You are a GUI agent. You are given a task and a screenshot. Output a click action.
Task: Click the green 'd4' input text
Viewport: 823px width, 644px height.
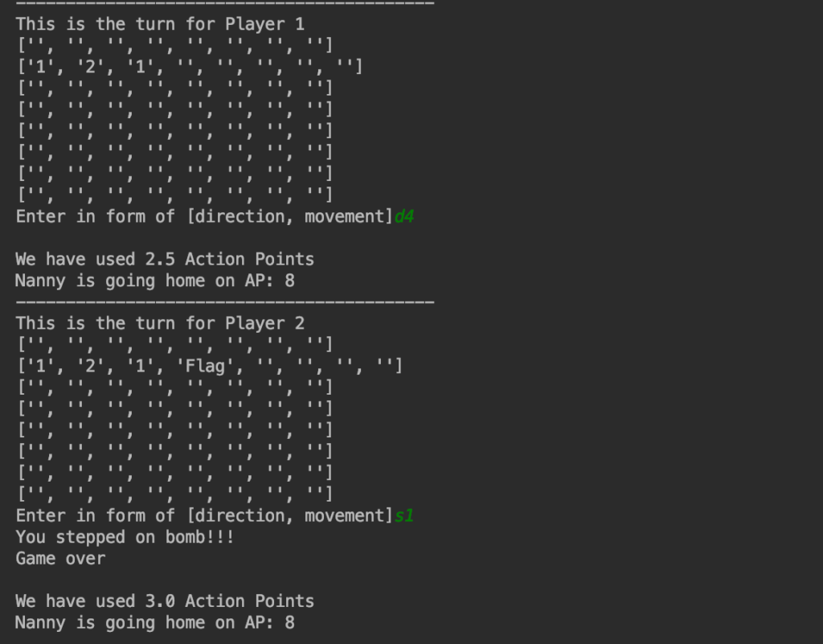404,216
